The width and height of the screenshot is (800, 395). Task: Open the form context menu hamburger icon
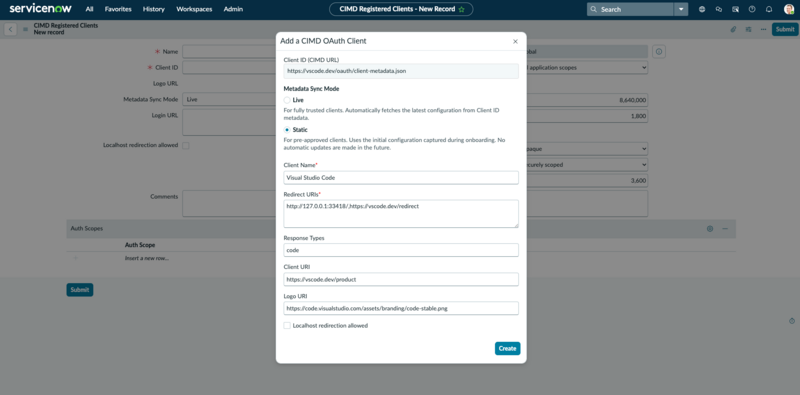(x=26, y=29)
